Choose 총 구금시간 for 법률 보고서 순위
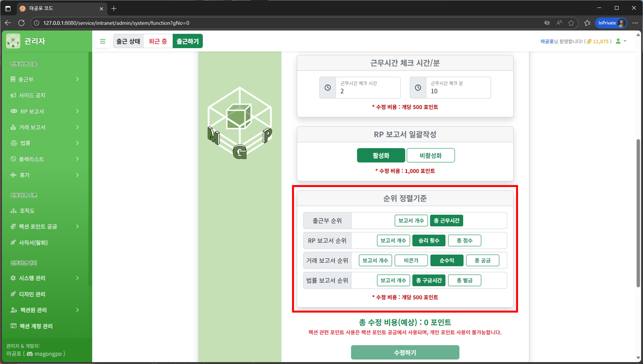 click(429, 280)
